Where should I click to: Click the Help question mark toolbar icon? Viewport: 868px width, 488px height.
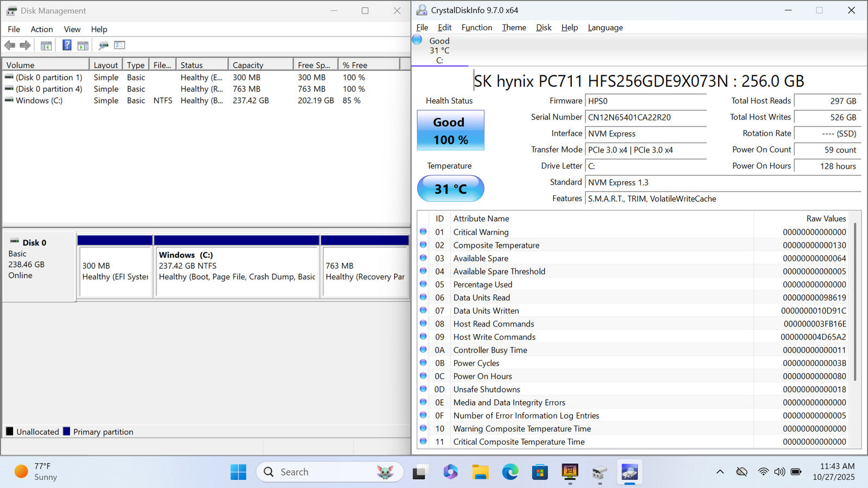point(67,46)
